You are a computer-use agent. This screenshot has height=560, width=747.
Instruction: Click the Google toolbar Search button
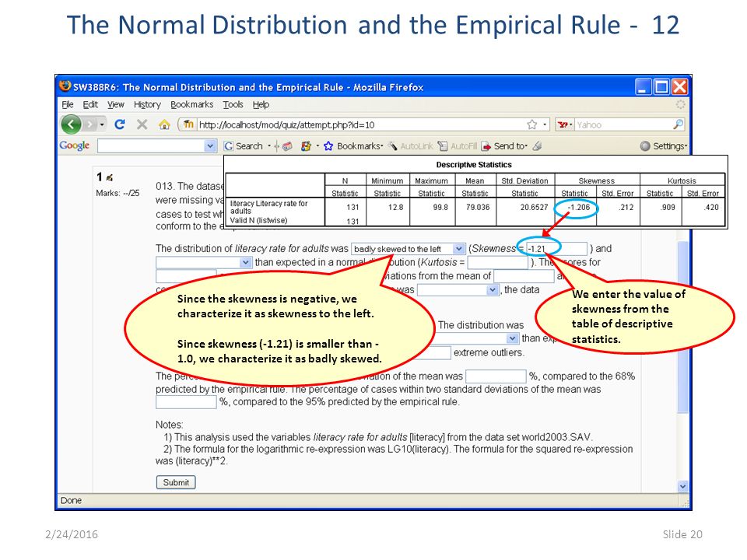pyautogui.click(x=244, y=146)
